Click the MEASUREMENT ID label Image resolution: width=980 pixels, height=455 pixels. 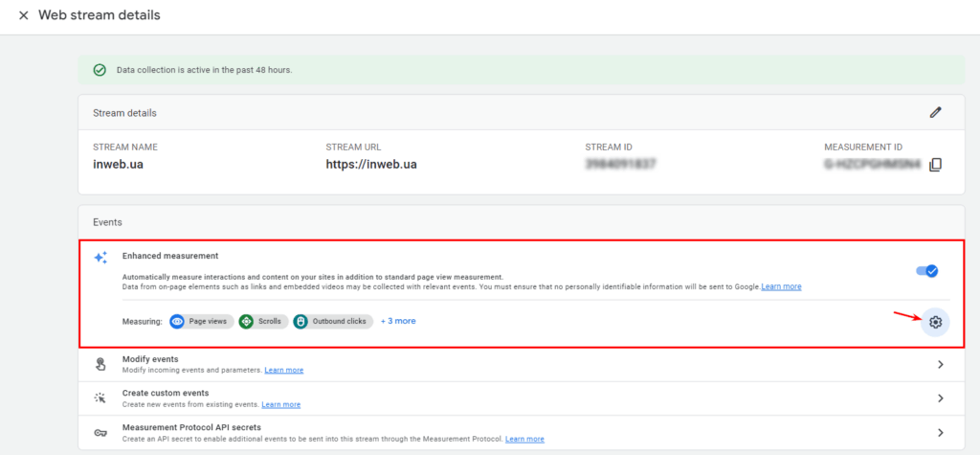863,148
